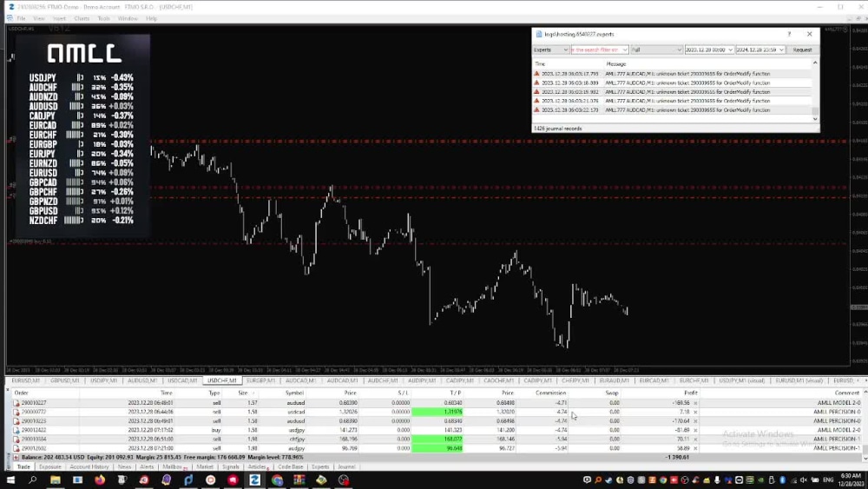The image size is (868, 489).
Task: Click the icon left of the Balance summary
Action: pos(16,458)
